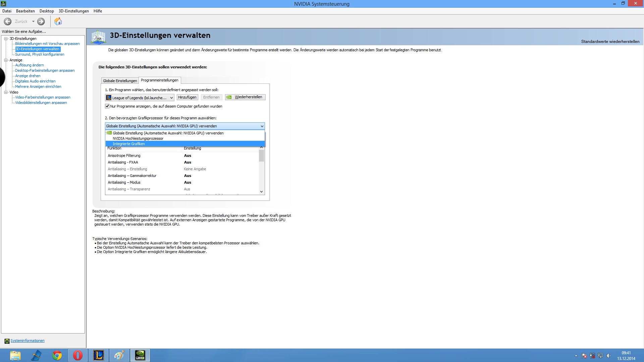The image size is (644, 362).
Task: Open League of Legends from taskbar
Action: (x=99, y=355)
